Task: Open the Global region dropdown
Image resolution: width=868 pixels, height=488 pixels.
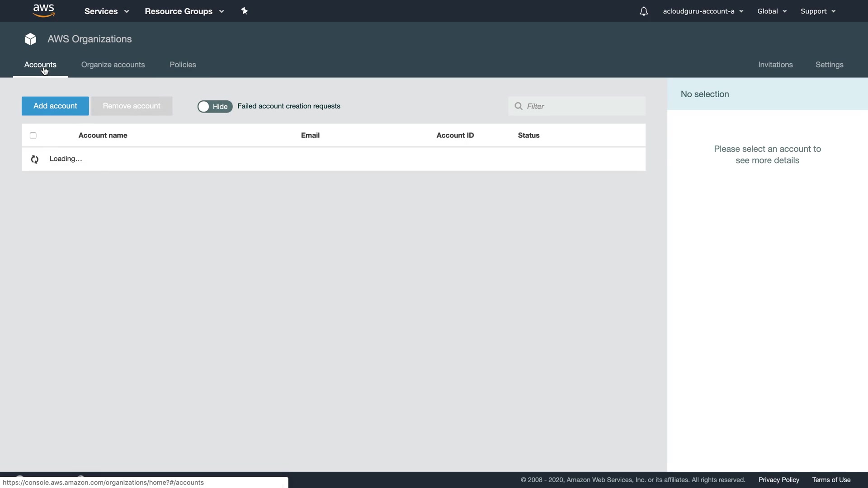Action: [x=772, y=11]
